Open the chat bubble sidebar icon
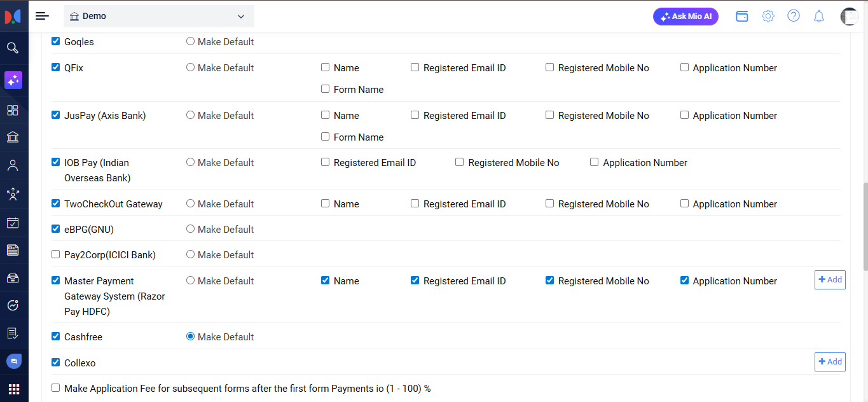This screenshot has height=402, width=868. pos(13,361)
